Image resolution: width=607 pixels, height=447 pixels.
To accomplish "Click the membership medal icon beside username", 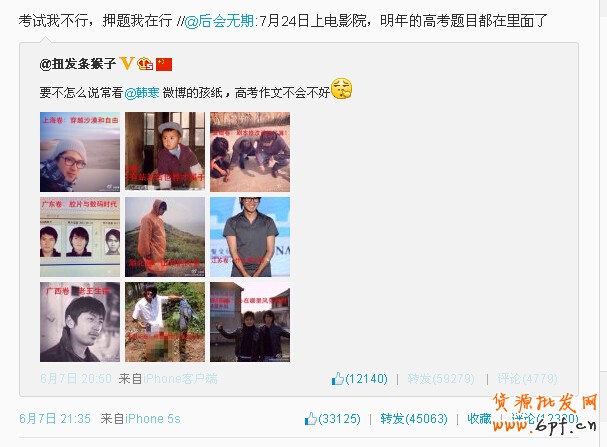I will tap(145, 64).
